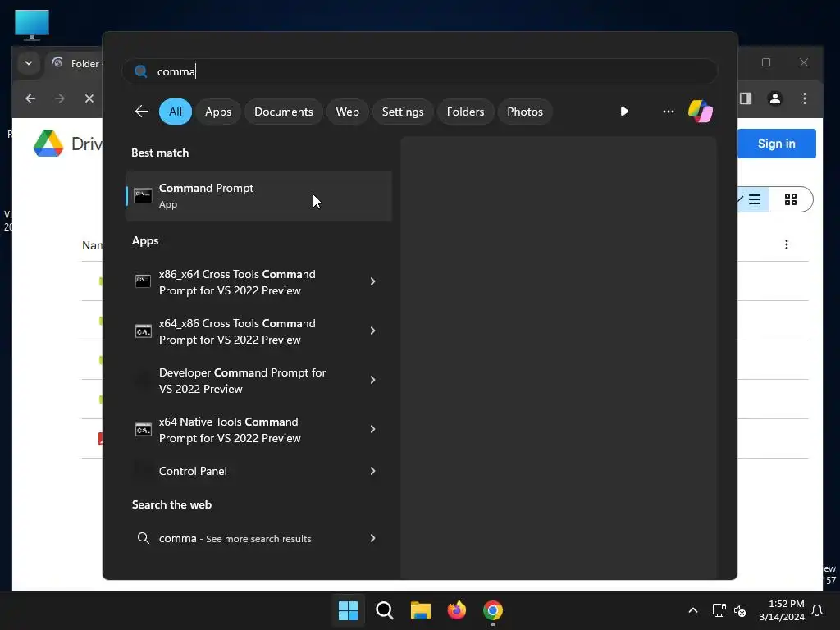Switch to the Settings filter tab
This screenshot has height=630, width=840.
402,112
